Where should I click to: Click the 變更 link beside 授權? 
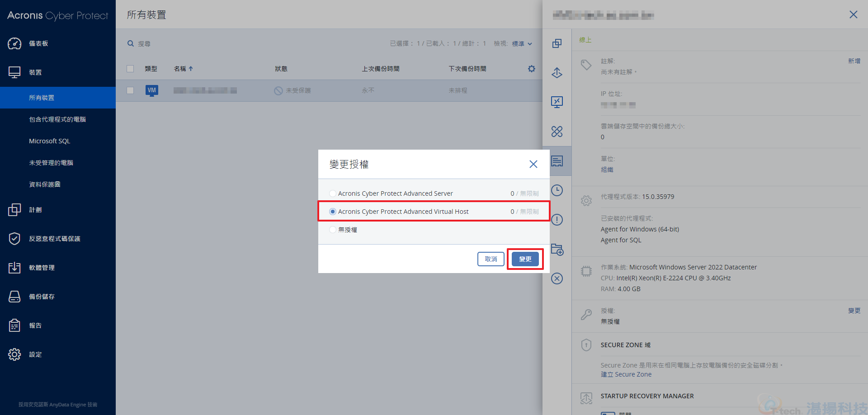854,311
